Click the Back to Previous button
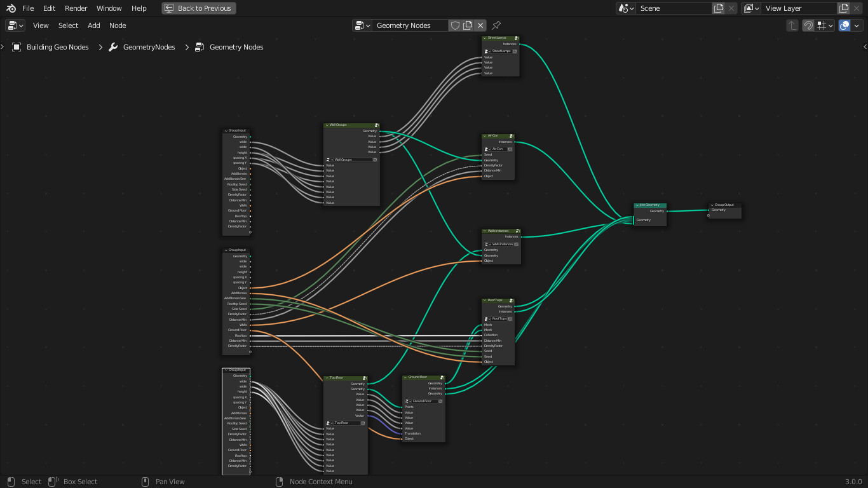 click(200, 8)
